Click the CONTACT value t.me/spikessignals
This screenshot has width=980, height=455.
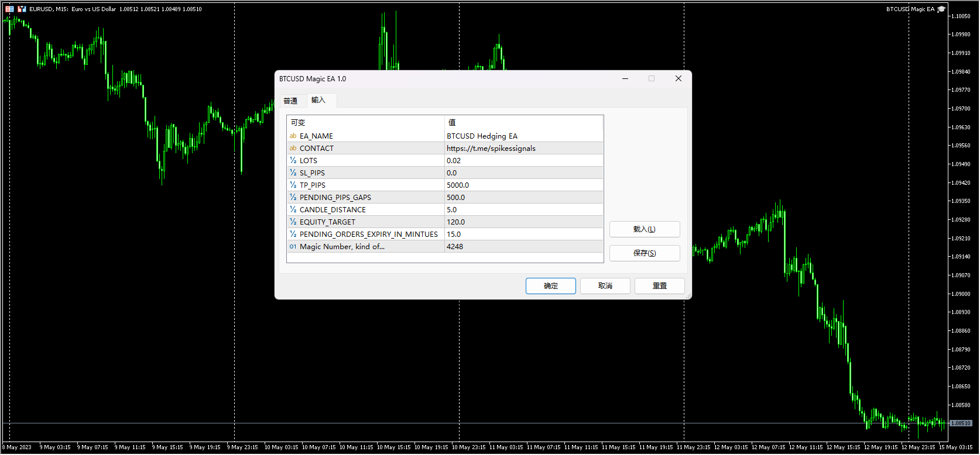point(491,149)
